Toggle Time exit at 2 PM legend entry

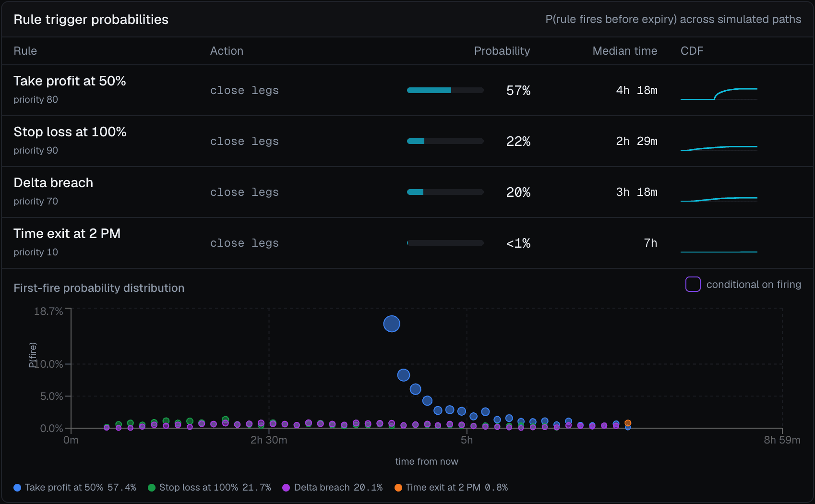pos(451,487)
